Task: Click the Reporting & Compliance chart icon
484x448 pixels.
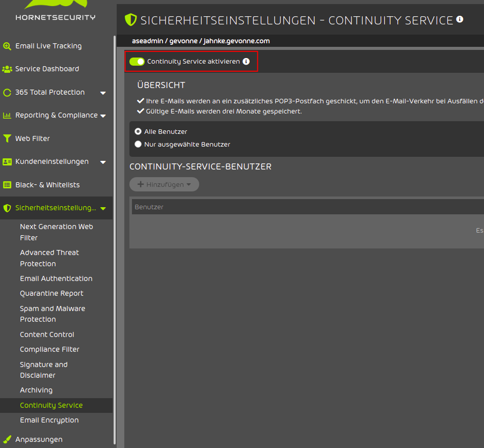Action: coord(7,116)
